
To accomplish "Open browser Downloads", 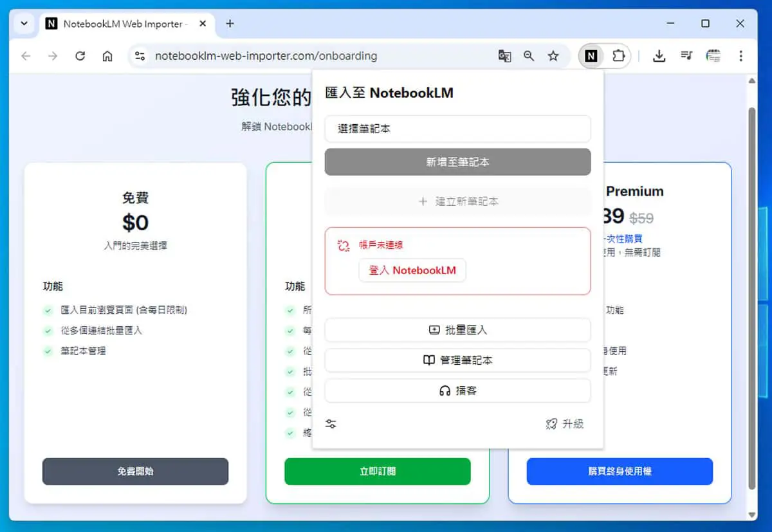I will pyautogui.click(x=659, y=56).
